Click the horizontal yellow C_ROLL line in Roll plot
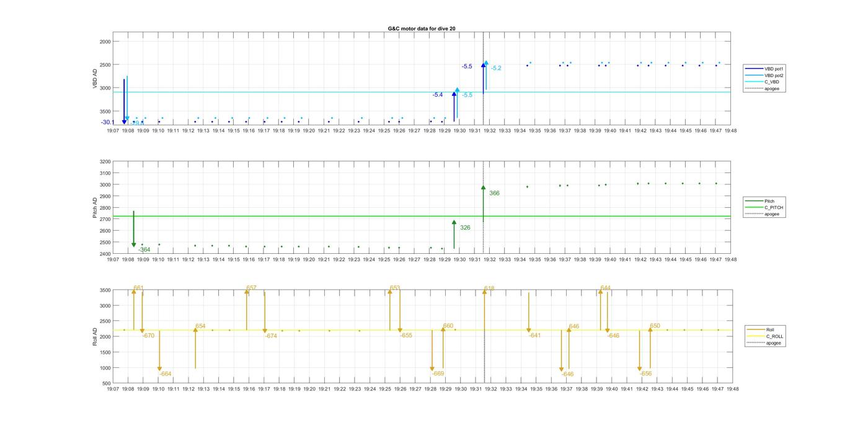This screenshot has width=868, height=430. (x=422, y=330)
